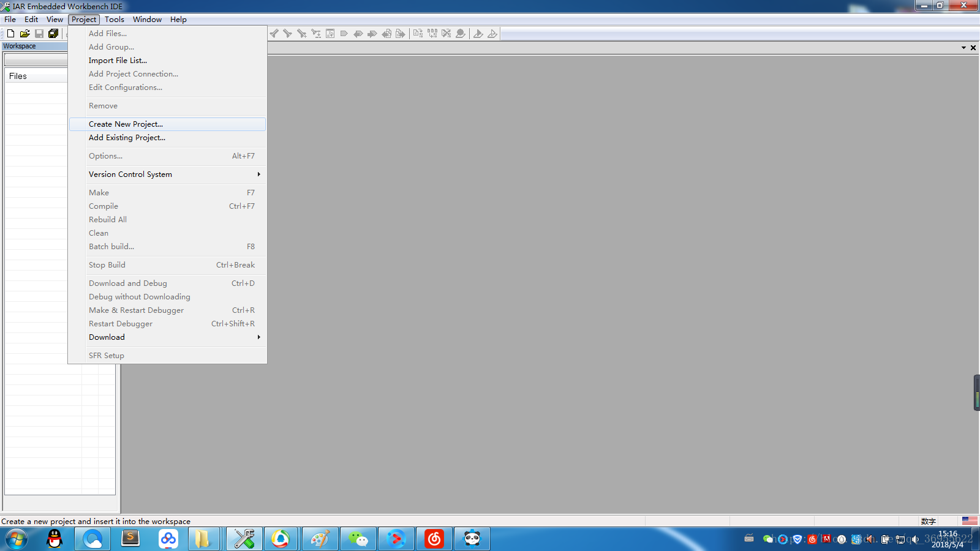Open NetEase Cloud Music from taskbar
Image resolution: width=980 pixels, height=551 pixels.
coord(434,539)
